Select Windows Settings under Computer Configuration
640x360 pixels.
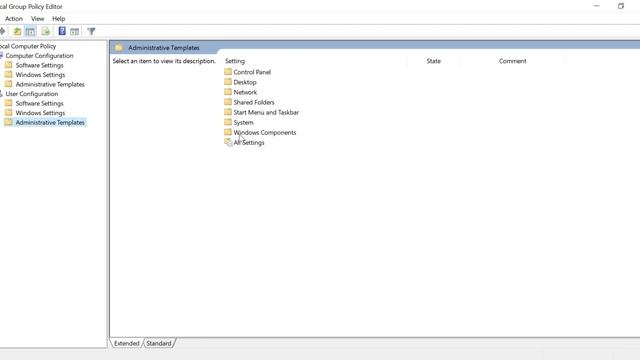(x=40, y=75)
